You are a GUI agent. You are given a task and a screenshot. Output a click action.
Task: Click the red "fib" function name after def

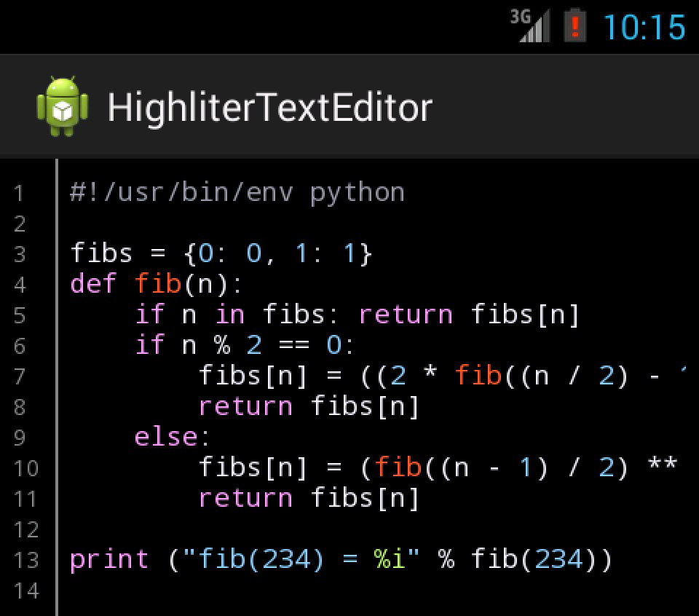(x=157, y=283)
